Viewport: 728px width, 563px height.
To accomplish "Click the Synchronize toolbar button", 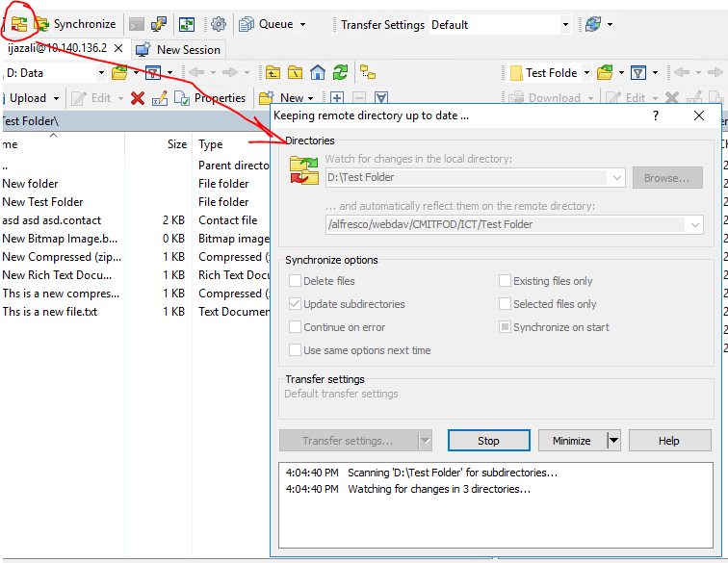I will [x=75, y=24].
